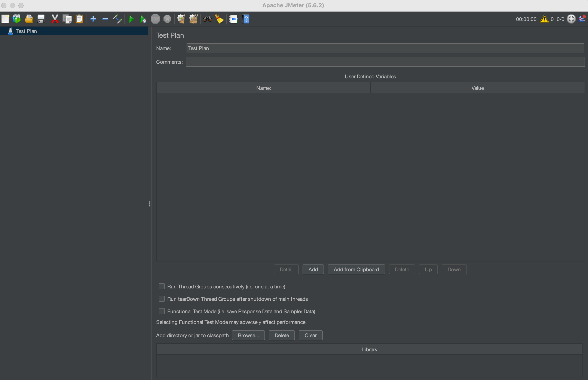Screen dimensions: 588x380
Task: Click the Browse... classpath button
Action: click(248, 335)
